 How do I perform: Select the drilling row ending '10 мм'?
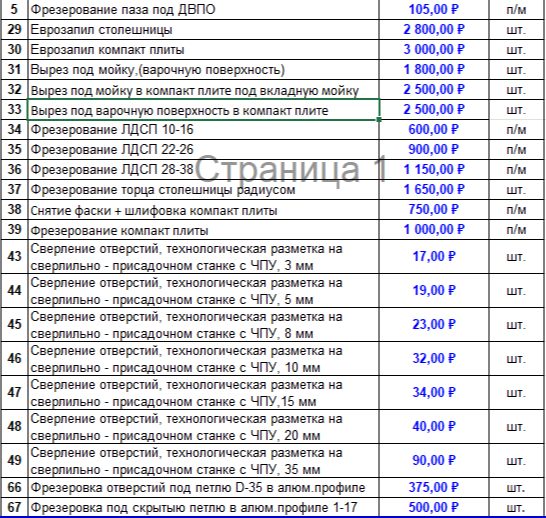[203, 359]
